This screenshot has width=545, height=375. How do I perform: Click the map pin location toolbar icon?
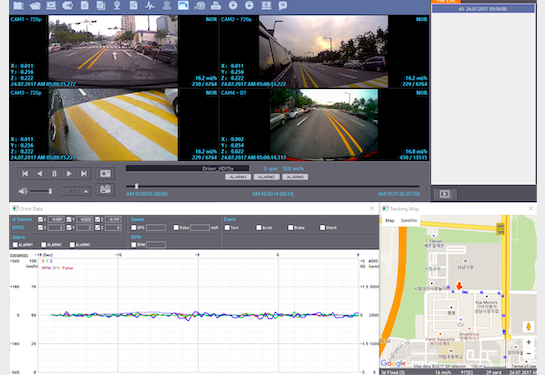click(x=117, y=5)
